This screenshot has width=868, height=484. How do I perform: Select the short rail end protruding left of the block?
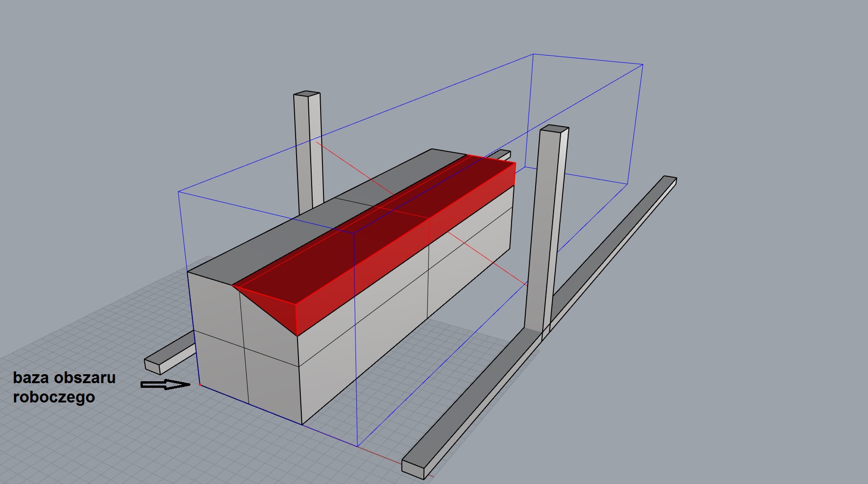click(x=170, y=353)
